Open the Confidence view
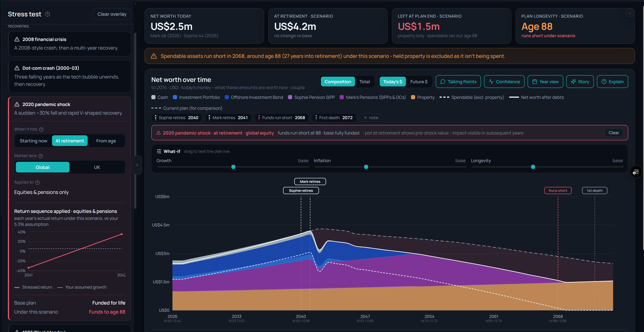Image resolution: width=644 pixels, height=332 pixels. tap(504, 81)
